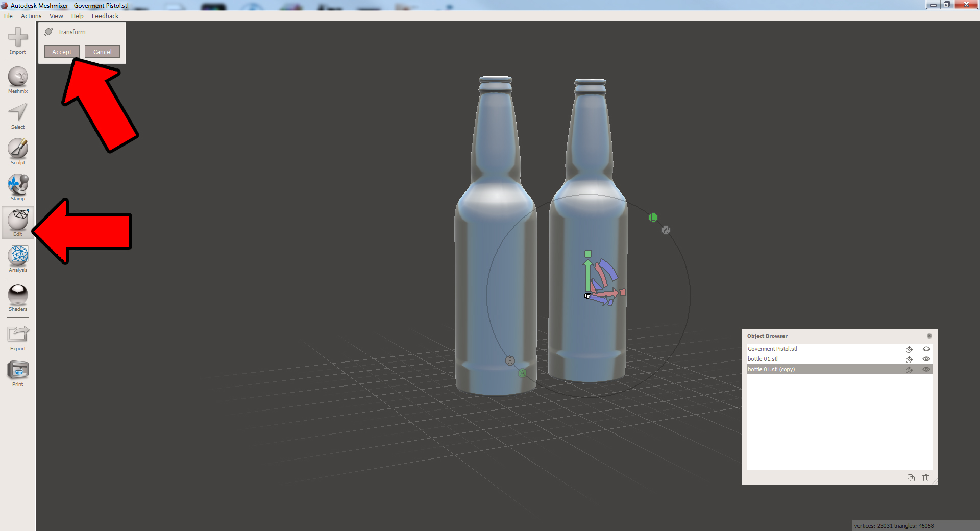This screenshot has width=980, height=531.
Task: Select bottle 01.stl (copy) in the Object Browser
Action: [840, 369]
